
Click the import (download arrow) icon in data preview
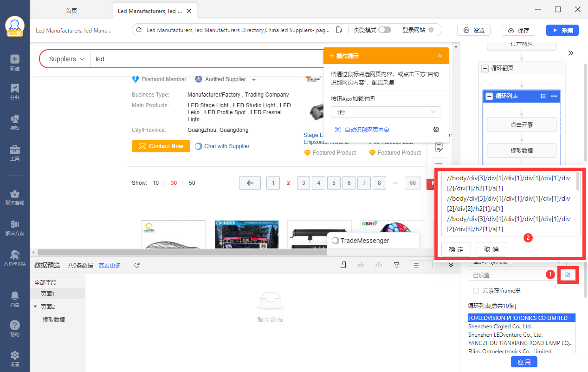[361, 265]
